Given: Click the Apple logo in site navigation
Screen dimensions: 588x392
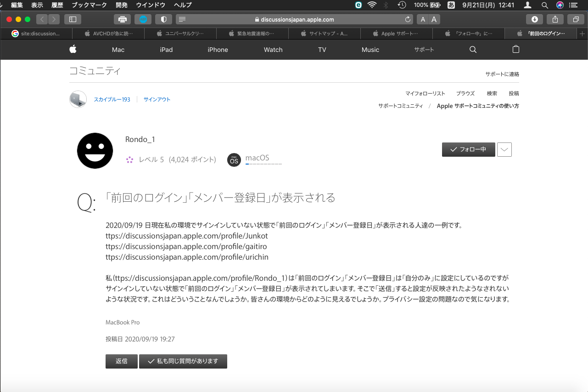Looking at the screenshot, I should click(73, 50).
